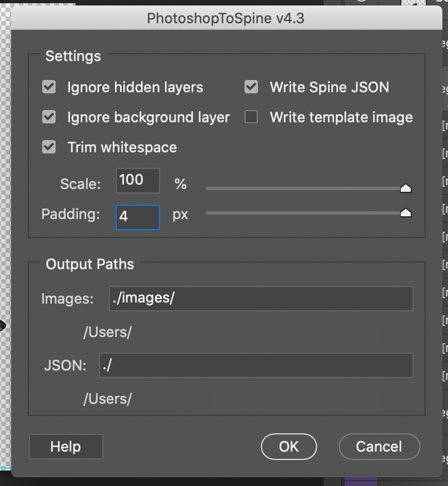Click the Padding pixel input field
This screenshot has height=486, width=448.
[x=138, y=217]
